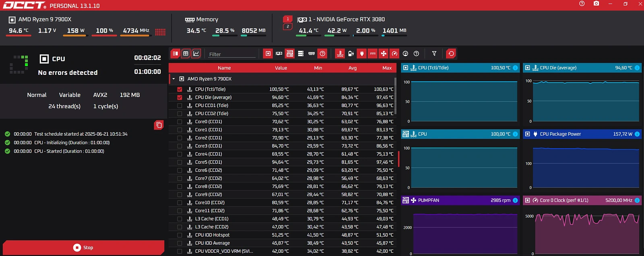Toggle the current sensors filter
Viewport: 644px width, 256px height.
point(373,54)
